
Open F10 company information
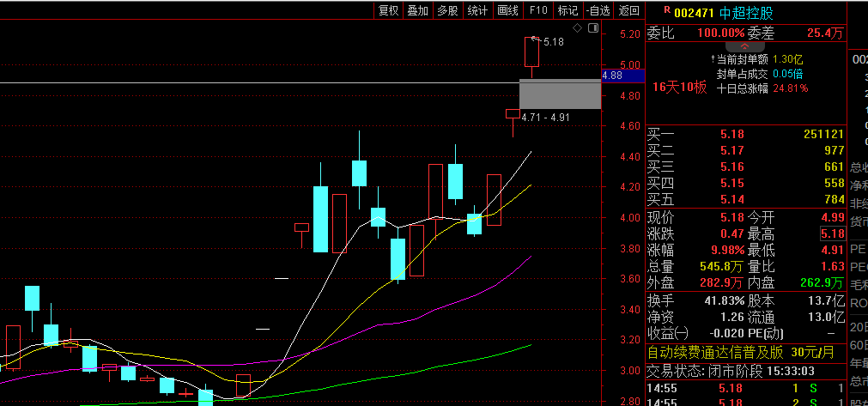click(x=538, y=10)
